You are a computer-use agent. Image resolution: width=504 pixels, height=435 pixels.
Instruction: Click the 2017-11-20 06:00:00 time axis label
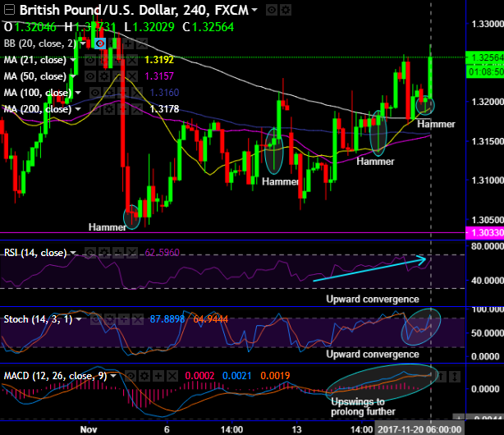(x=419, y=429)
